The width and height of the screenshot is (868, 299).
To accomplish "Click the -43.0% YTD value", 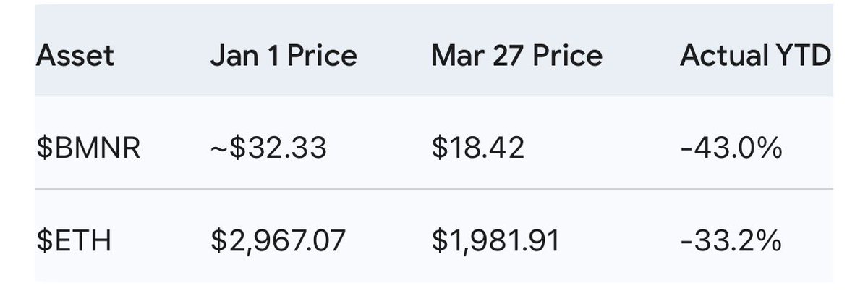I will (731, 148).
